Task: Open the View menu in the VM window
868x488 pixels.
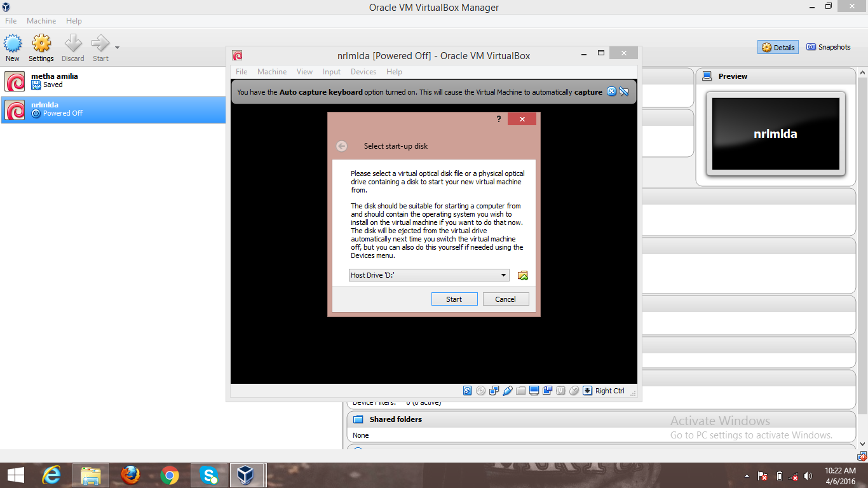Action: (x=305, y=72)
